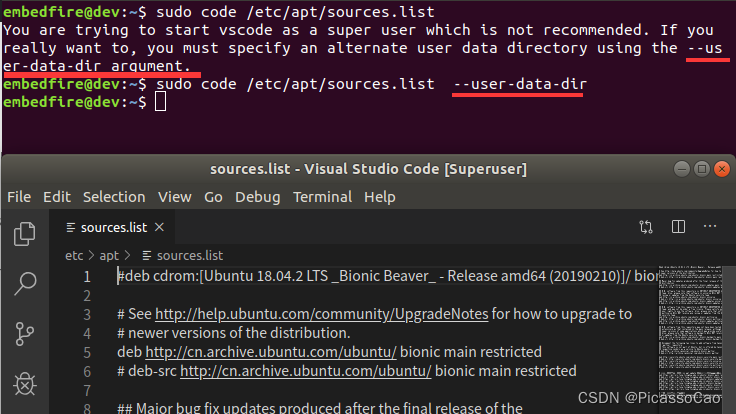Open the File menu
The width and height of the screenshot is (736, 414).
[19, 197]
